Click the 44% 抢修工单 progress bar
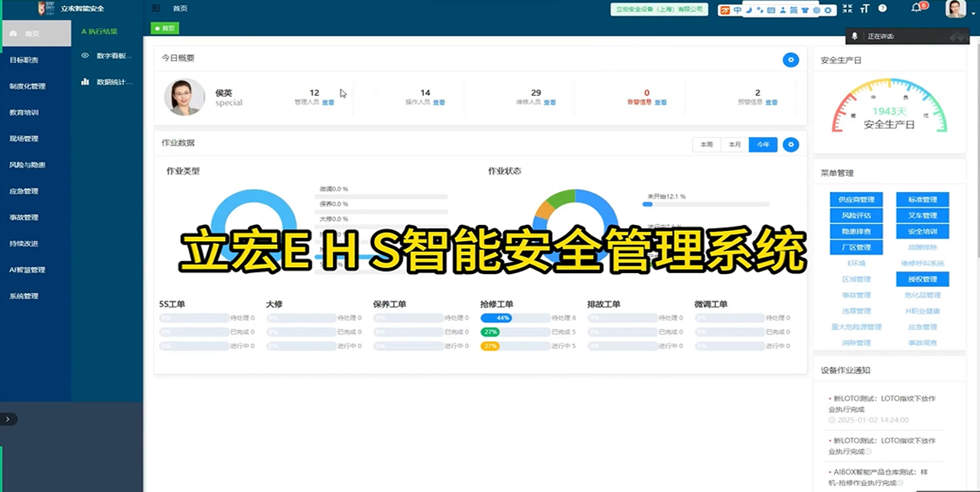980x492 pixels. 497,318
